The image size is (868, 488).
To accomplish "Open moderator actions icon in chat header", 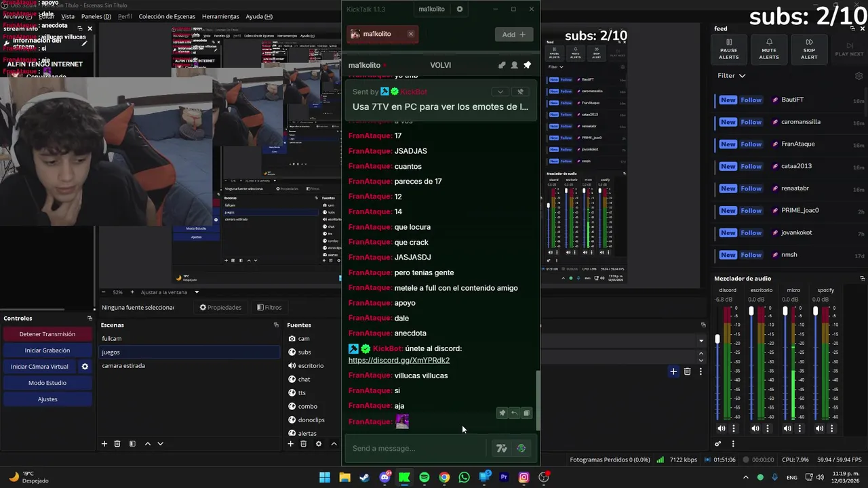I will [x=502, y=65].
